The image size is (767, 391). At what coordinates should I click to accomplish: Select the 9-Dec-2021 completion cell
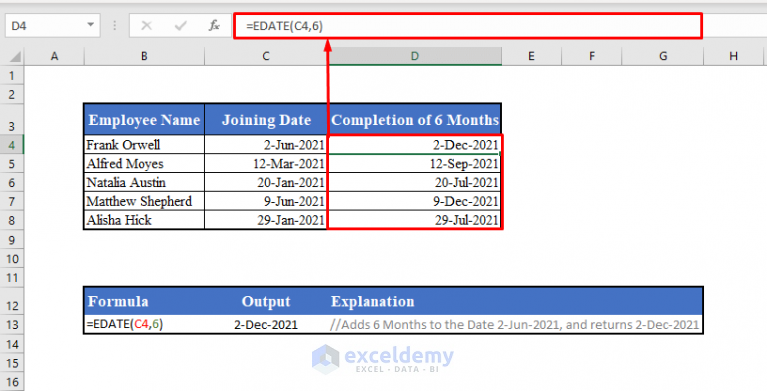pos(415,201)
